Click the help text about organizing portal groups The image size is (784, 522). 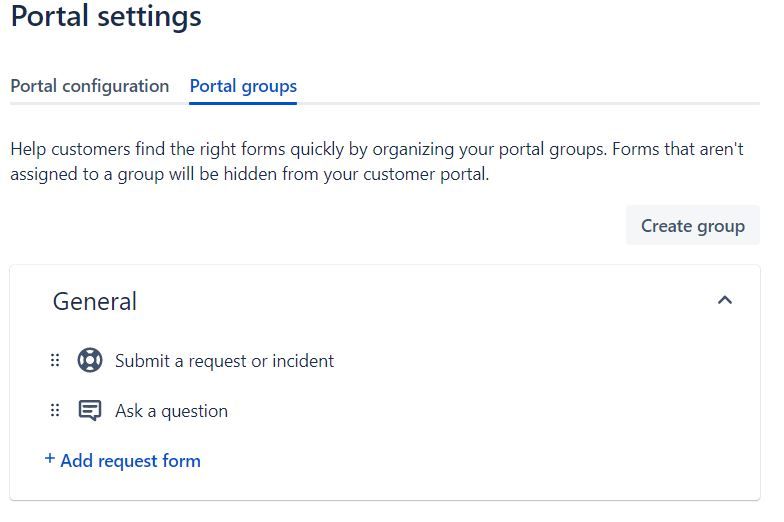click(x=300, y=149)
